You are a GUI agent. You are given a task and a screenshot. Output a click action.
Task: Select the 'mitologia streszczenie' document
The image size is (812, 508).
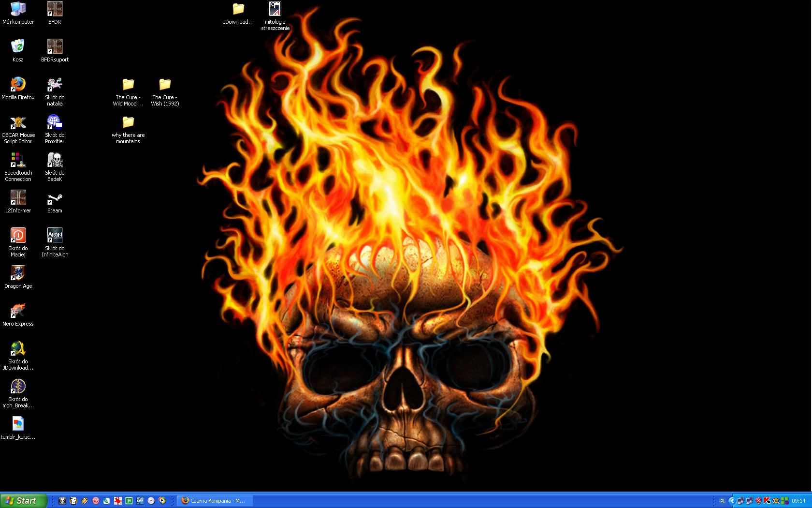[x=275, y=9]
